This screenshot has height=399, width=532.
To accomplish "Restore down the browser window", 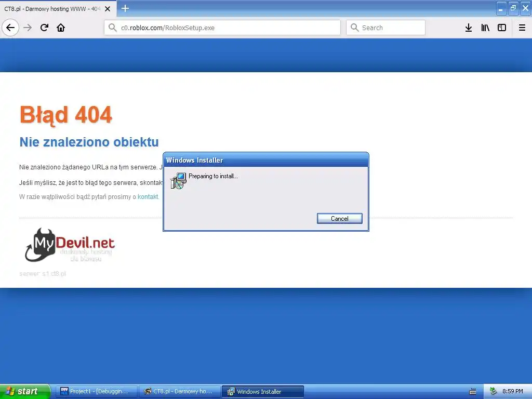I will 513,8.
